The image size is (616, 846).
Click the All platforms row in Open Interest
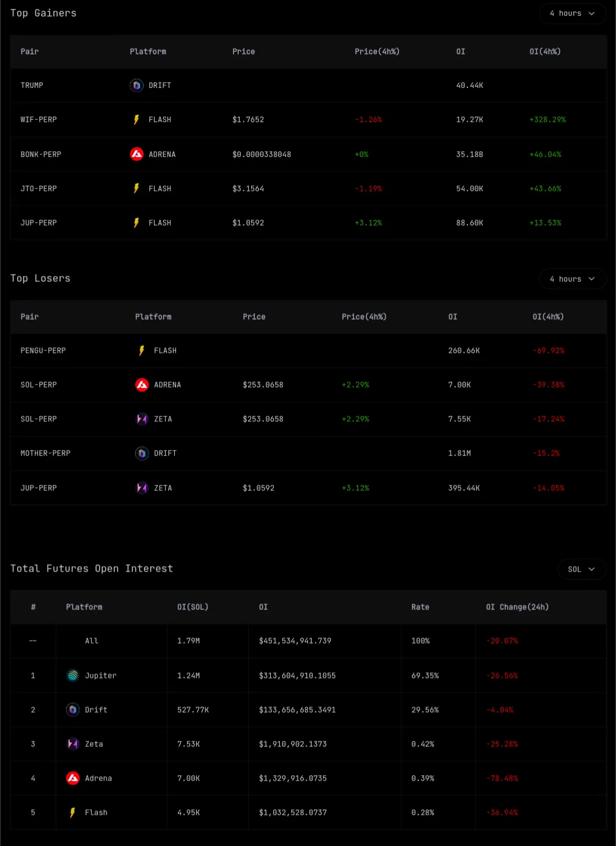[x=92, y=641]
